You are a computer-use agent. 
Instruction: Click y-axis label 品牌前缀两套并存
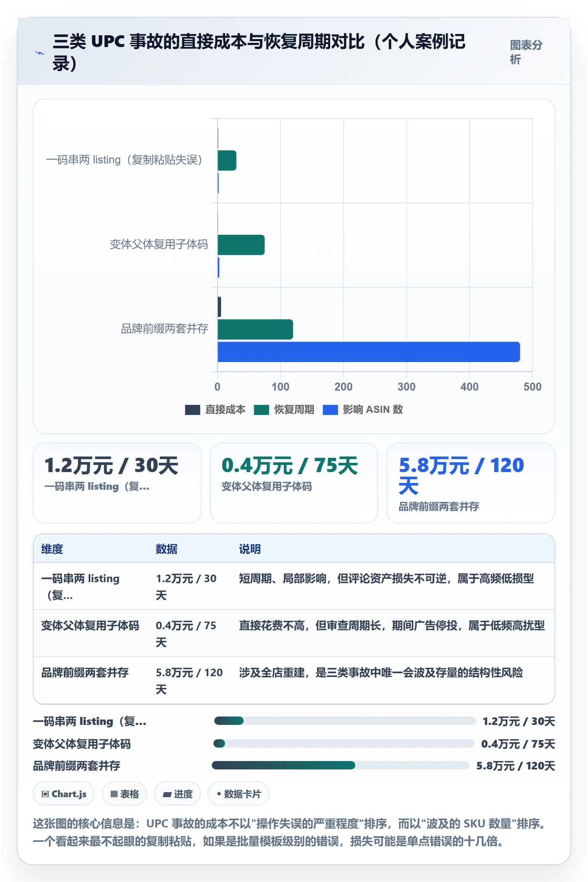(x=165, y=329)
